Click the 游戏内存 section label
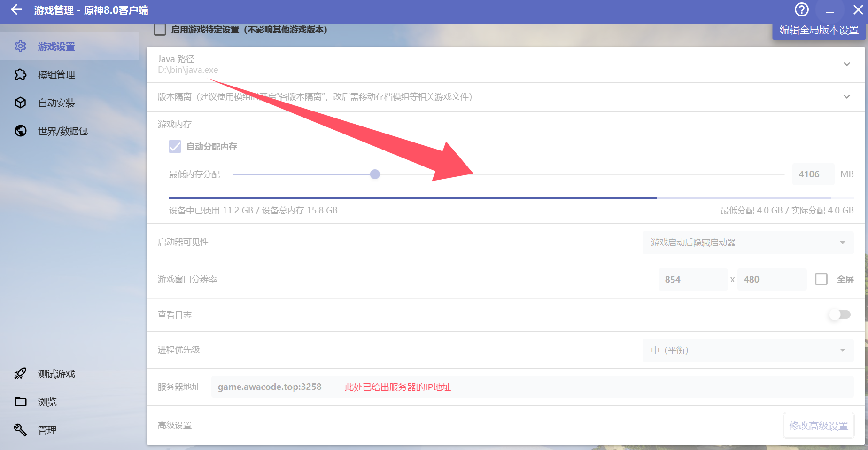The width and height of the screenshot is (868, 450). [x=175, y=124]
